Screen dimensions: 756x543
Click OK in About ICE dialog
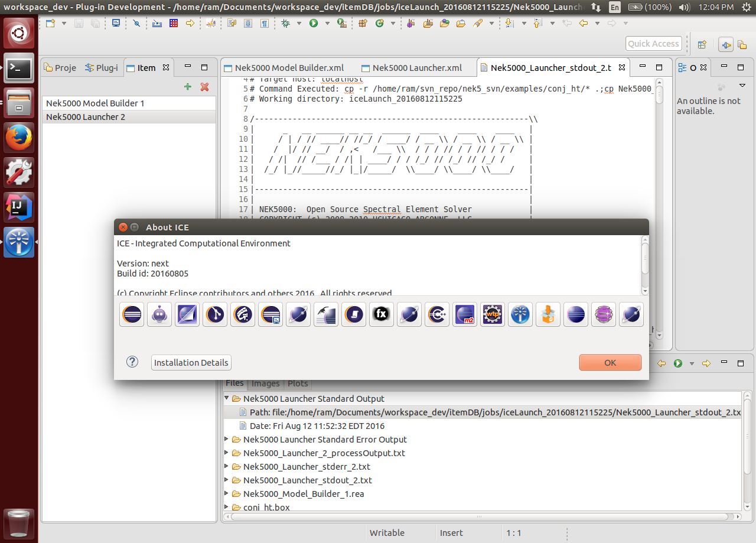pos(610,362)
